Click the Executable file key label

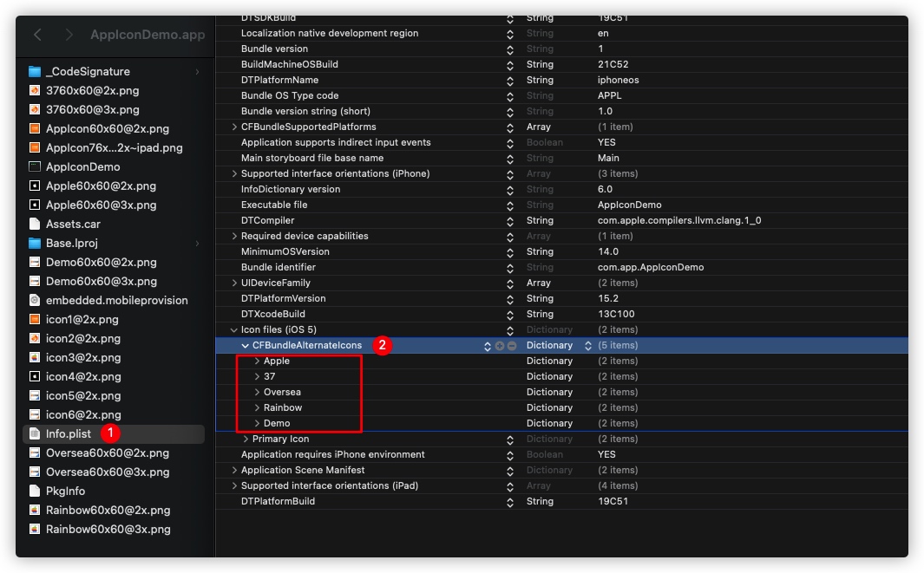tap(274, 205)
